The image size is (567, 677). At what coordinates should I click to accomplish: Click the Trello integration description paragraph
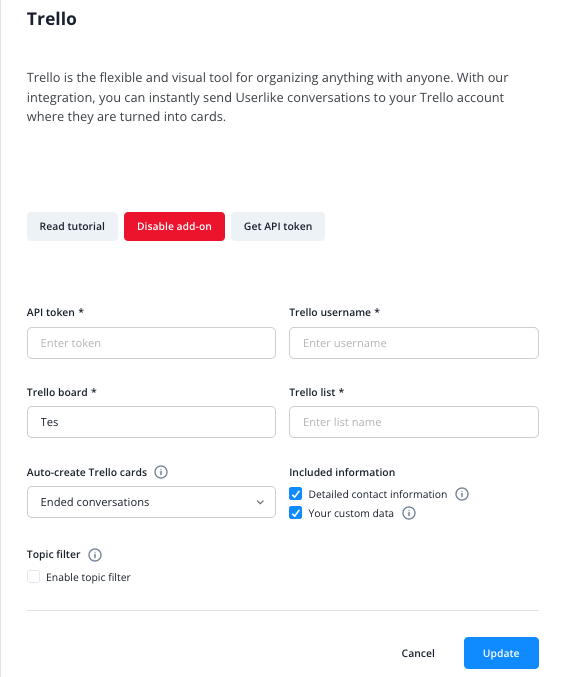point(268,97)
